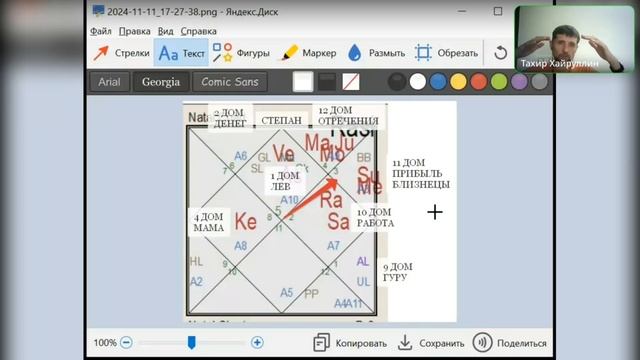Select dark text background style
The height and width of the screenshot is (360, 640).
327,82
